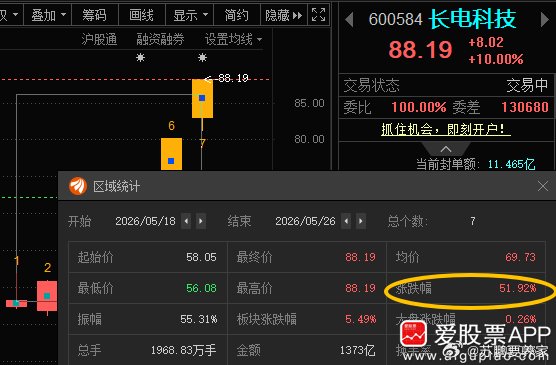Collapse panel with the up chevron

click(446, 149)
